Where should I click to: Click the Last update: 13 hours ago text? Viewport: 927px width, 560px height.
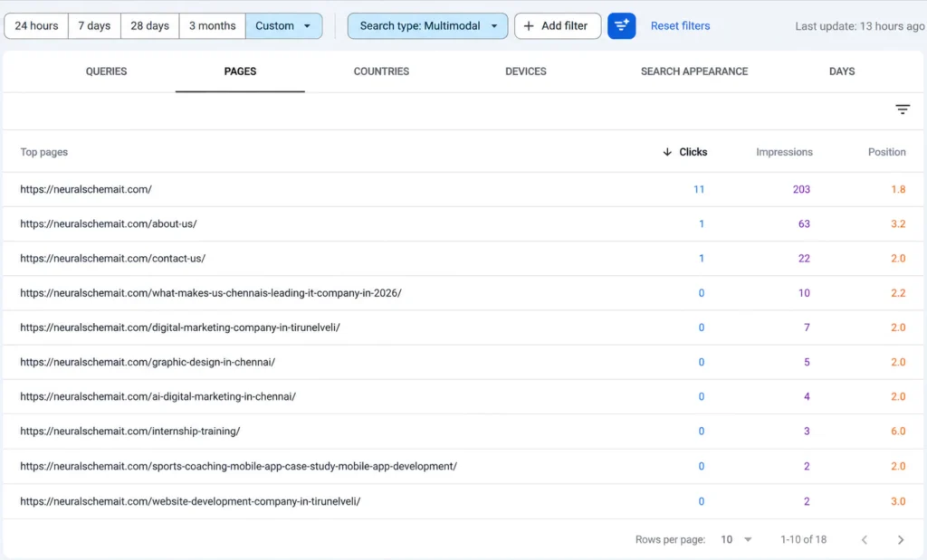pyautogui.click(x=859, y=26)
